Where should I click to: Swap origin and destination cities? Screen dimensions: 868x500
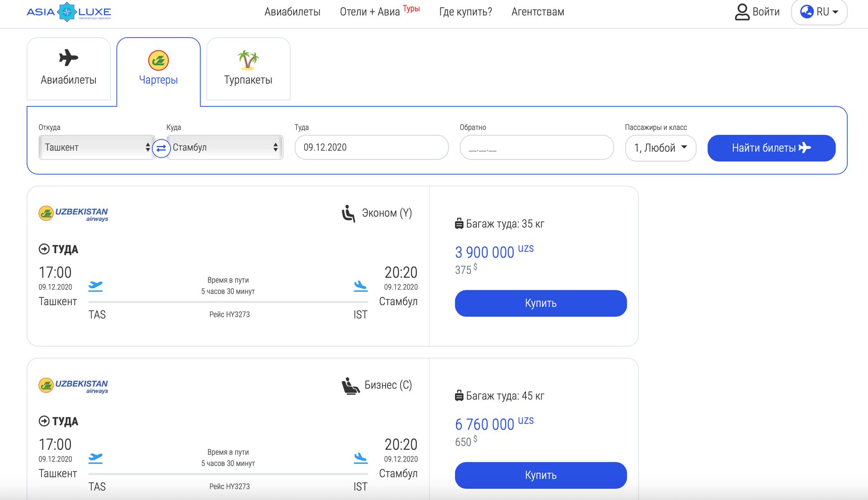(x=161, y=148)
